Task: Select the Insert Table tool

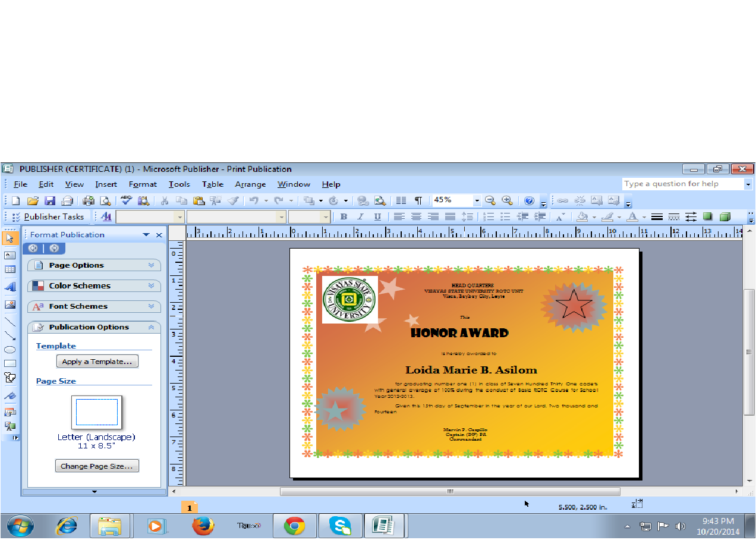Action: pyautogui.click(x=9, y=269)
